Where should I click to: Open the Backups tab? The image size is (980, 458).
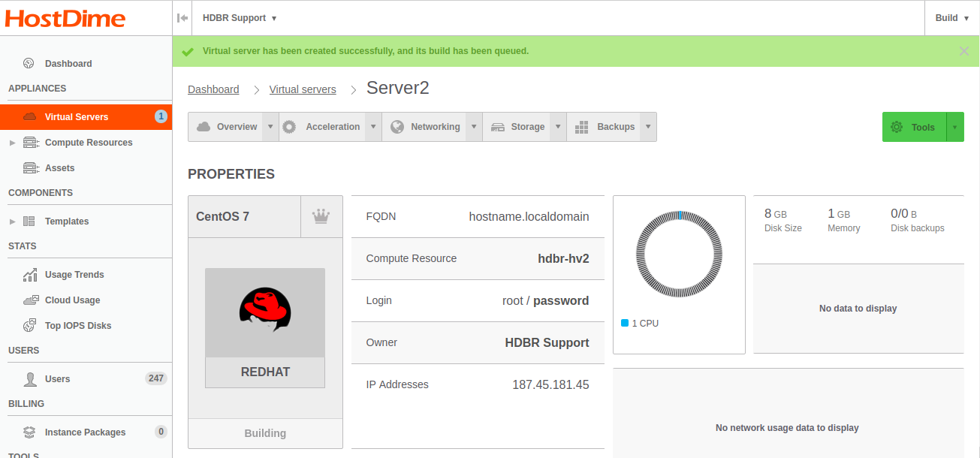click(x=605, y=127)
